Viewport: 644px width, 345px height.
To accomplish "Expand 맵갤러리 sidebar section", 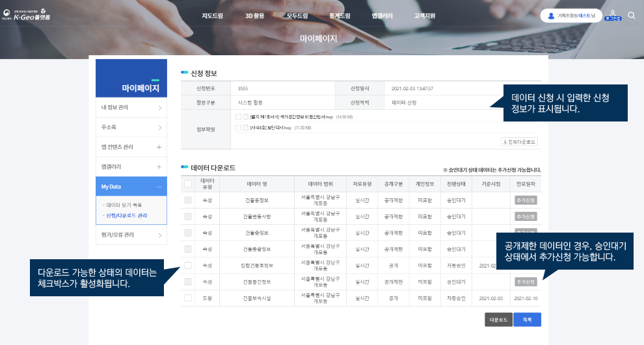I will pyautogui.click(x=159, y=167).
